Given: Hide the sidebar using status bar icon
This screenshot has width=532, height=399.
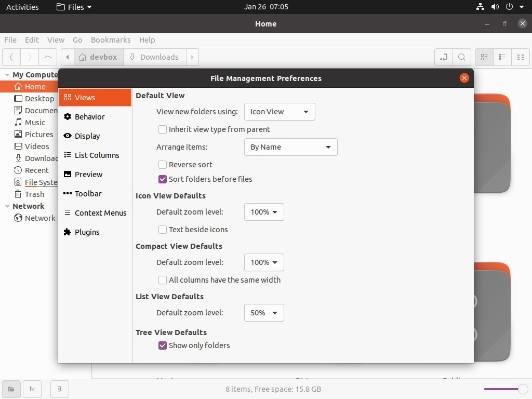Looking at the screenshot, I should (59, 389).
